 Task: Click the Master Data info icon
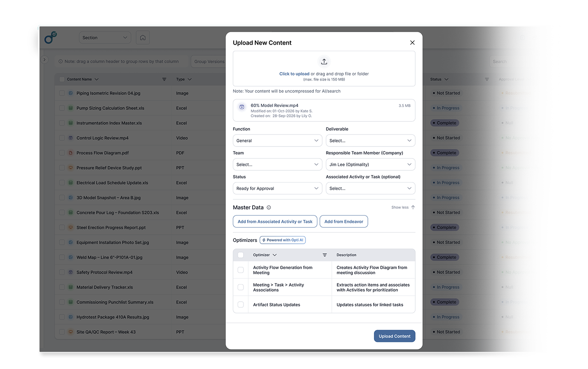point(269,207)
